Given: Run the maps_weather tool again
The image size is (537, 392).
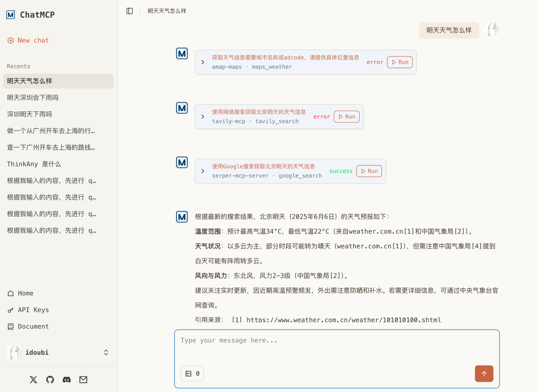Looking at the screenshot, I should (400, 62).
